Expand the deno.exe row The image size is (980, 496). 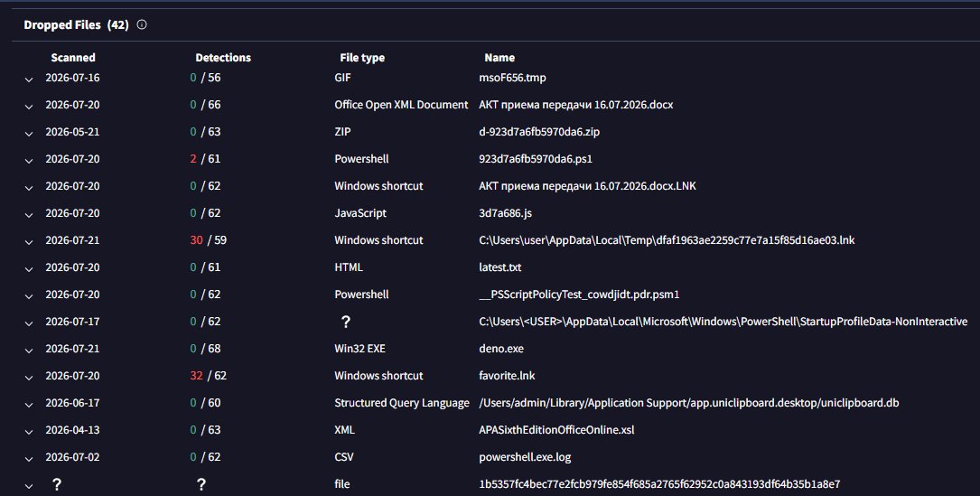29,351
